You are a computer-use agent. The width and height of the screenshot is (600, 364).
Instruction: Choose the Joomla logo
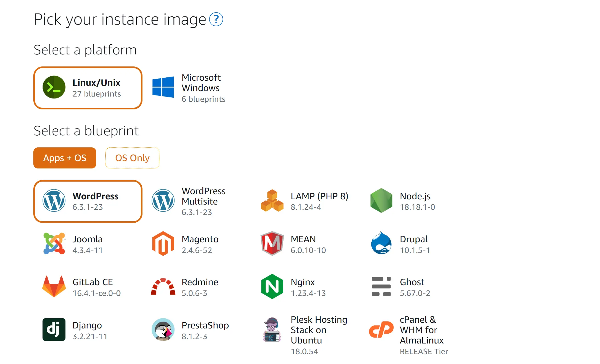54,243
